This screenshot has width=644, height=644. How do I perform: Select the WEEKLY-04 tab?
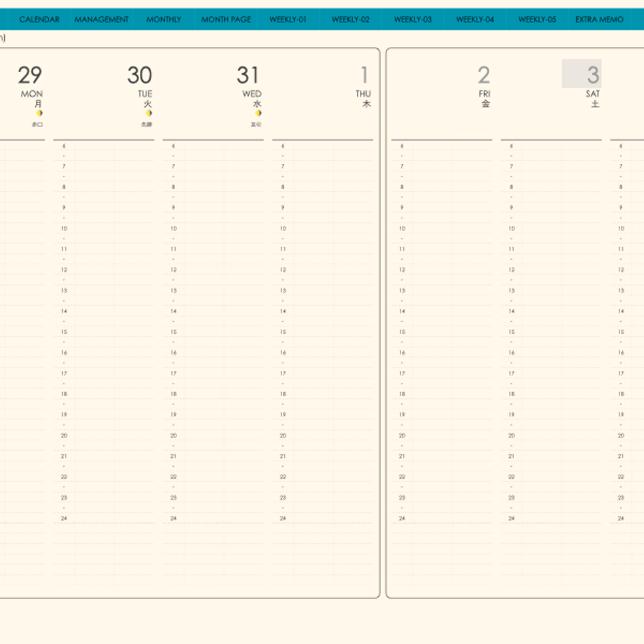tap(475, 20)
